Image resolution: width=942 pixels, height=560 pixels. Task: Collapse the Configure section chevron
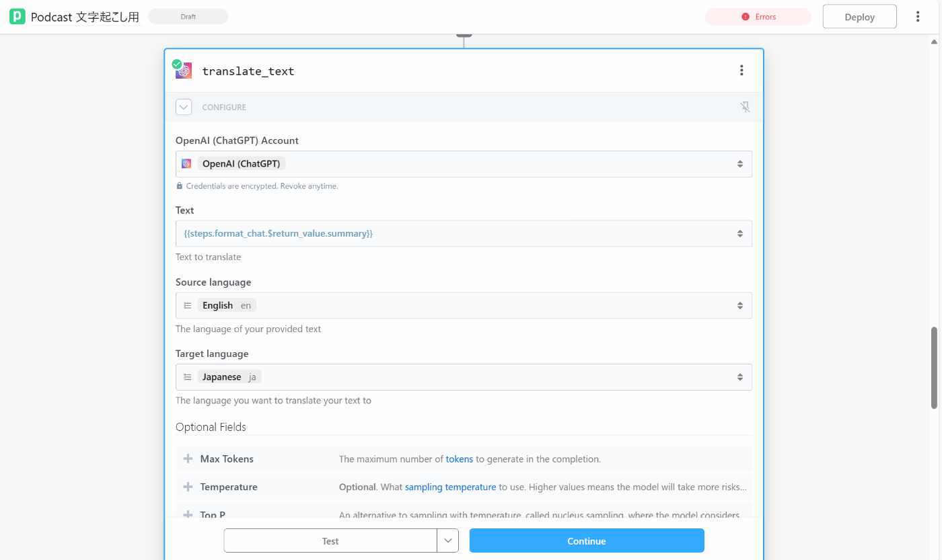(x=184, y=107)
